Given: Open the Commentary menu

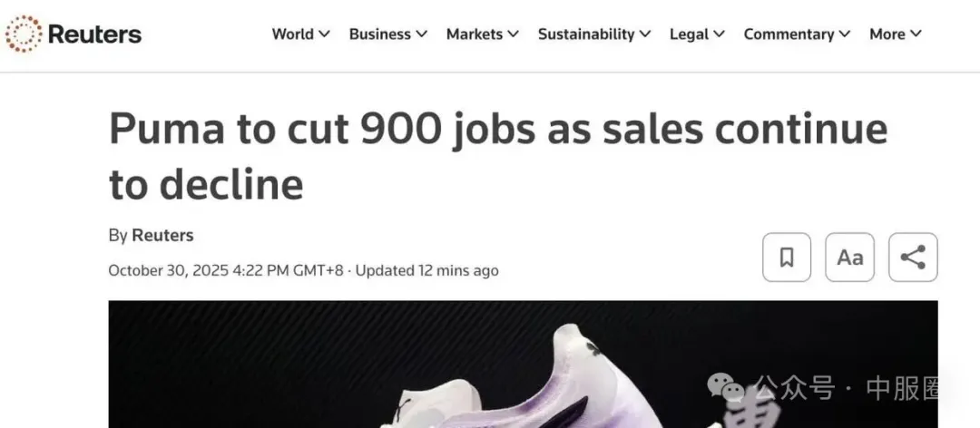Looking at the screenshot, I should tap(797, 34).
